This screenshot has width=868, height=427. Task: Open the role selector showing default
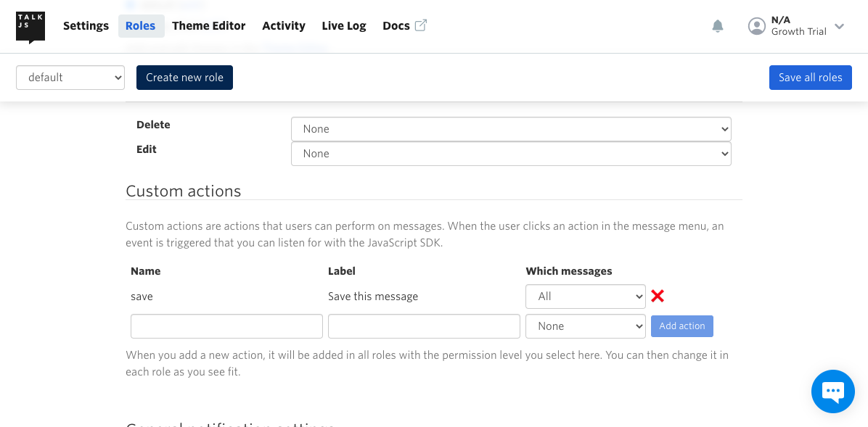(x=70, y=77)
